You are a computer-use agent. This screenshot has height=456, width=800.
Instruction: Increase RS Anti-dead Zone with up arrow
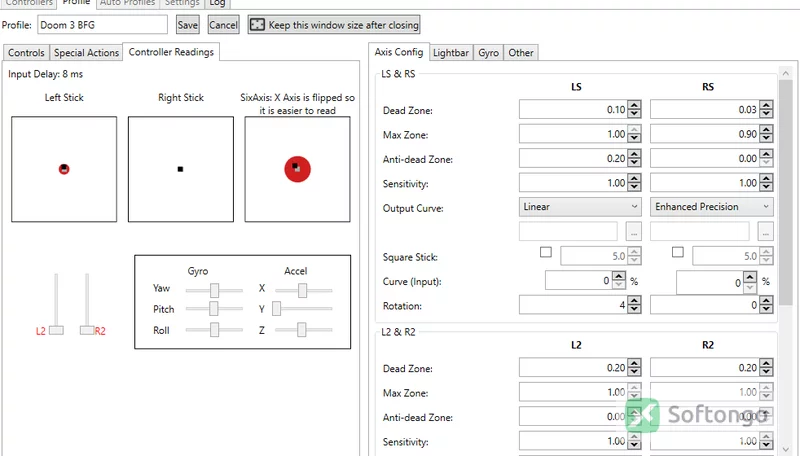pyautogui.click(x=766, y=154)
